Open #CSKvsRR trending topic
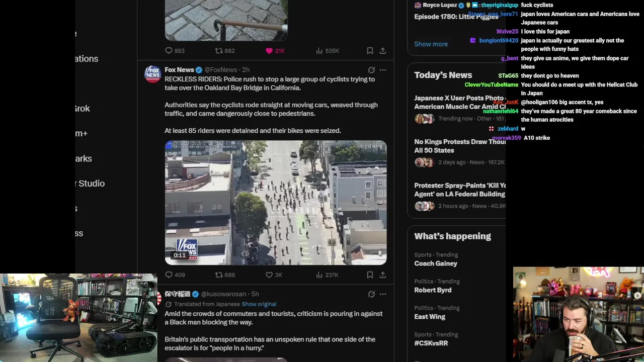This screenshot has height=362, width=644. tap(431, 343)
